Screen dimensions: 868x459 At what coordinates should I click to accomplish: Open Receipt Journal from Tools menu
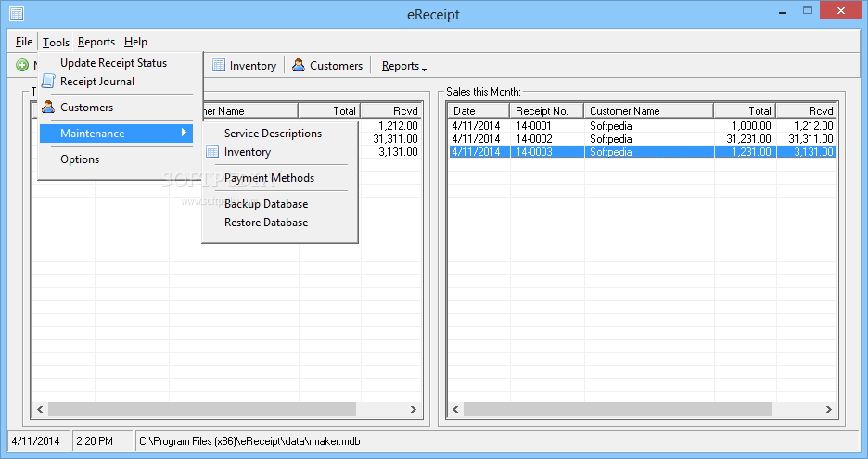point(116,82)
